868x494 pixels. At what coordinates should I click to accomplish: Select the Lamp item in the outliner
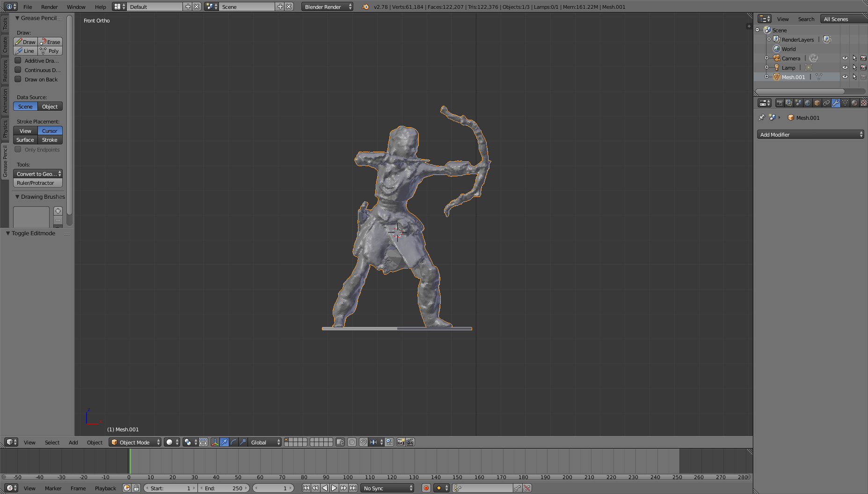788,67
